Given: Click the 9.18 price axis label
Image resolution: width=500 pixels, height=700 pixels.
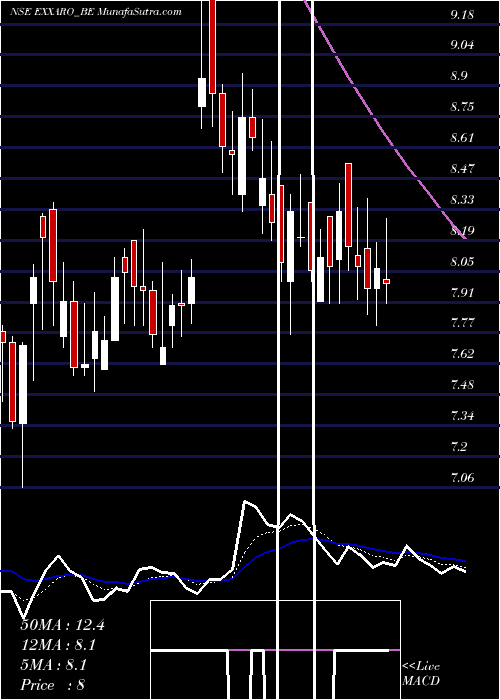Looking at the screenshot, I should [462, 15].
